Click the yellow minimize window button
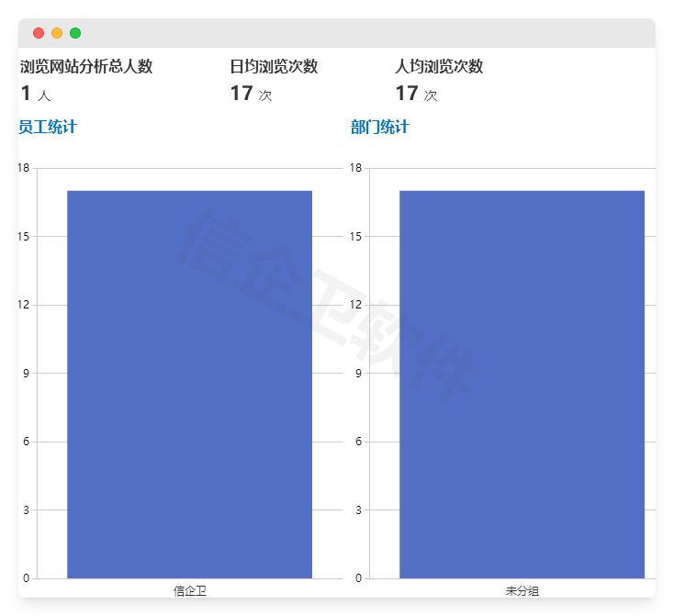This screenshot has height=616, width=674. coord(57,33)
